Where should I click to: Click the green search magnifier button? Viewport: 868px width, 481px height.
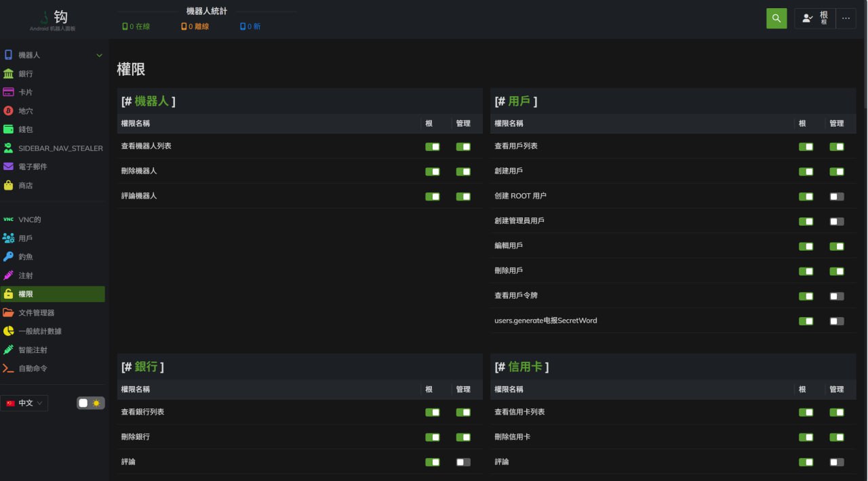(x=776, y=18)
